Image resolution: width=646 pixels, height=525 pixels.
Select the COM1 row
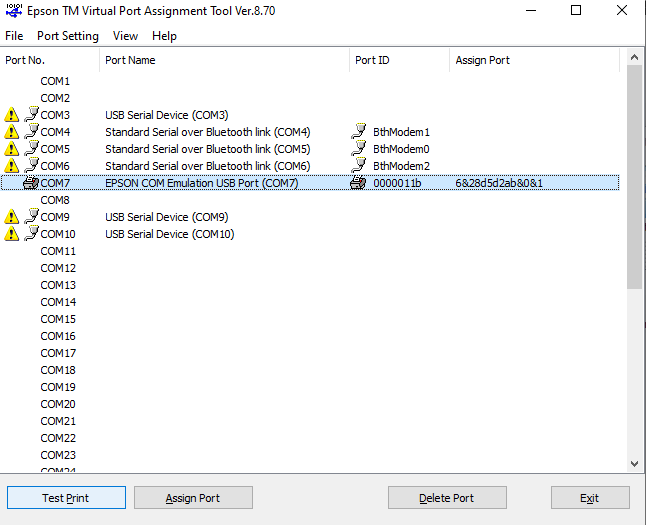click(310, 81)
